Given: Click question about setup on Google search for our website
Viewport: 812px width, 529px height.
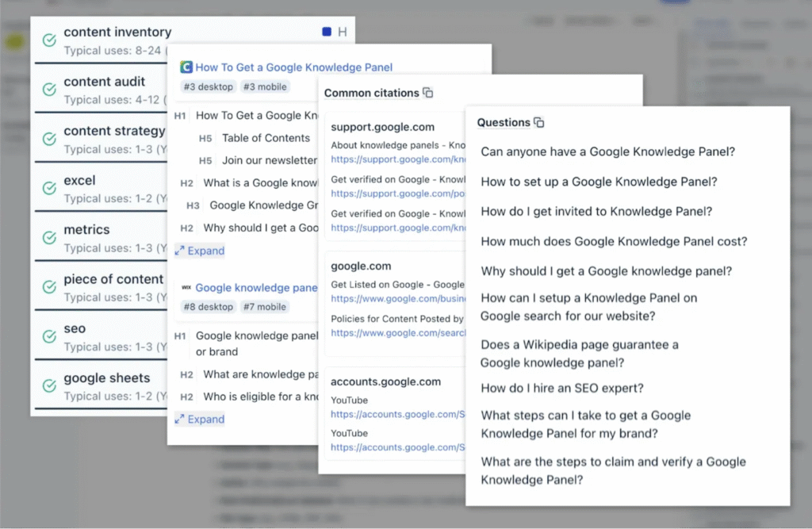Looking at the screenshot, I should (589, 307).
